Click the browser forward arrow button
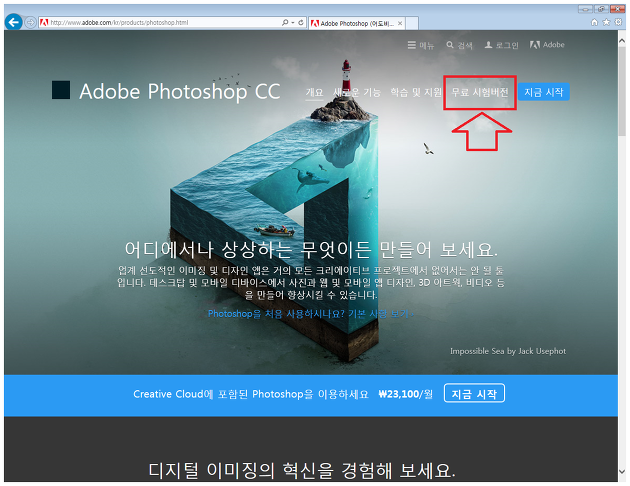The image size is (630, 486). click(31, 22)
